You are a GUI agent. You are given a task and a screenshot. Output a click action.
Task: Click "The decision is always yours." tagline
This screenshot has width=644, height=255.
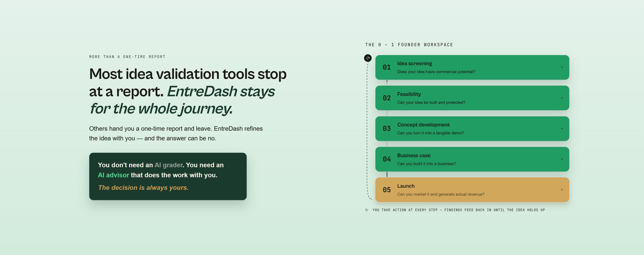[143, 188]
